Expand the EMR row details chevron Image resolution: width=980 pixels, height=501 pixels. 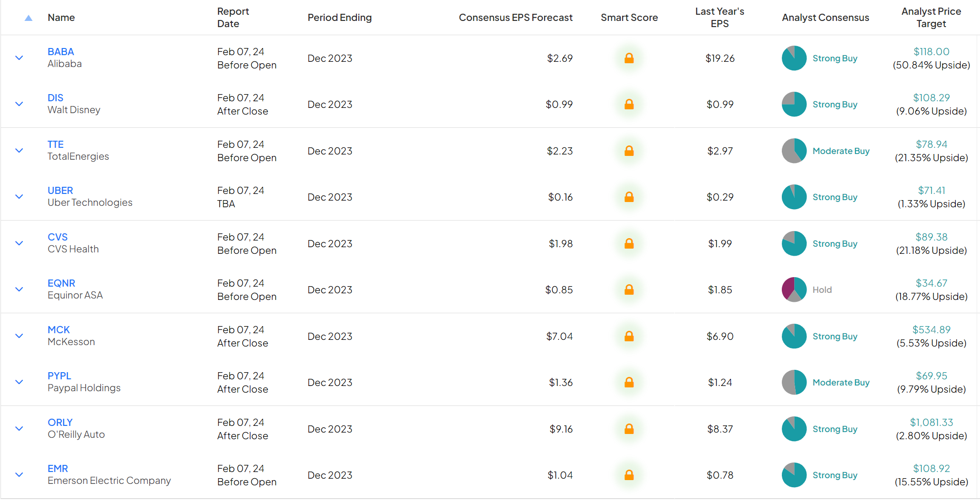19,475
